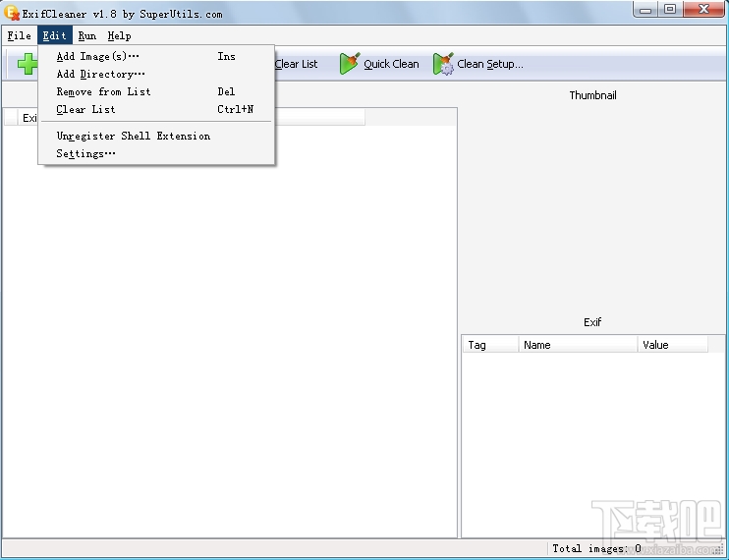The height and width of the screenshot is (560, 729).
Task: Click the Clean Setup gear icon
Action: pyautogui.click(x=443, y=64)
